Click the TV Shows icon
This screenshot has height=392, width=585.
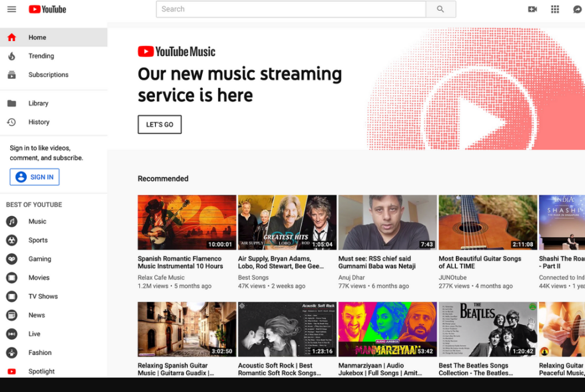click(x=11, y=297)
